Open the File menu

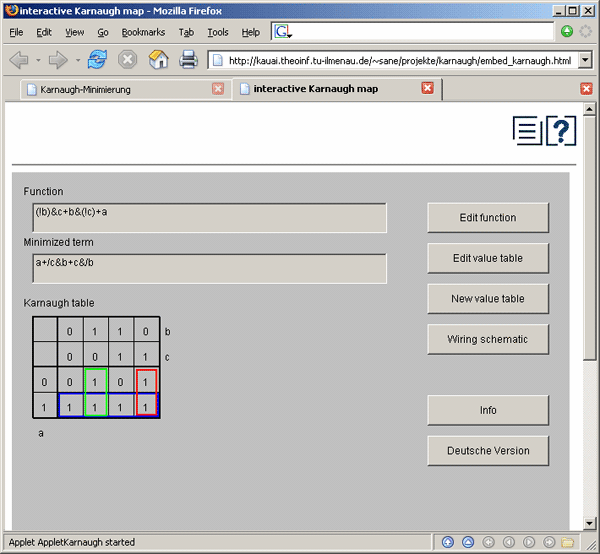tap(16, 33)
